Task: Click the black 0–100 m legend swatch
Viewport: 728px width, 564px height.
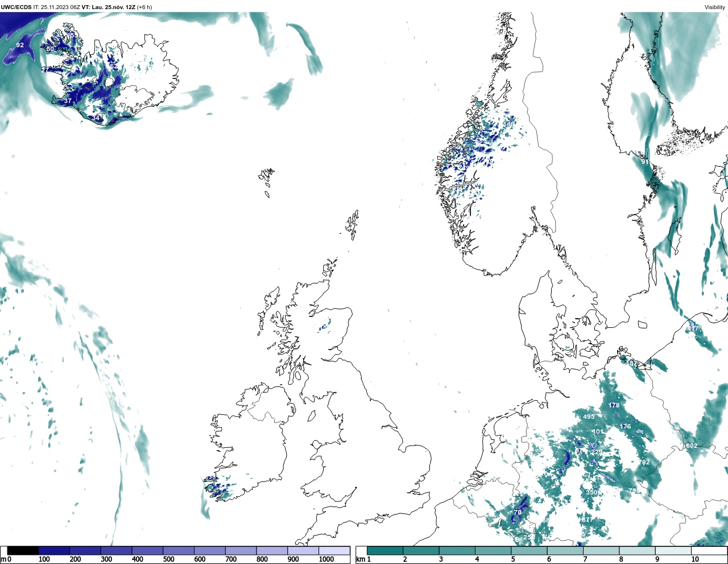Action: (x=23, y=551)
